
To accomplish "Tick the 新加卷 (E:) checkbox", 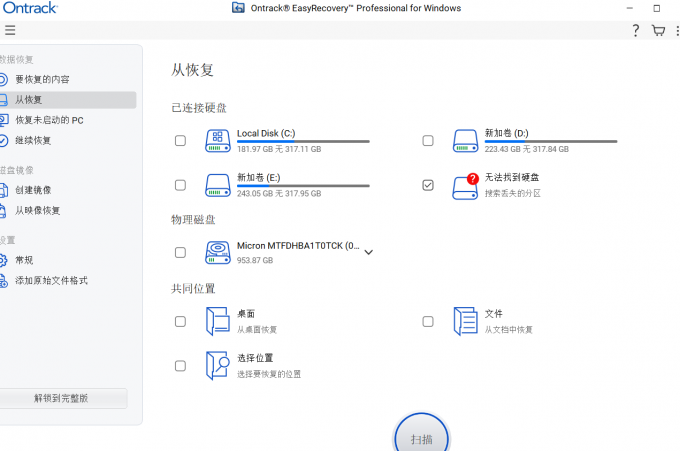I will point(180,185).
